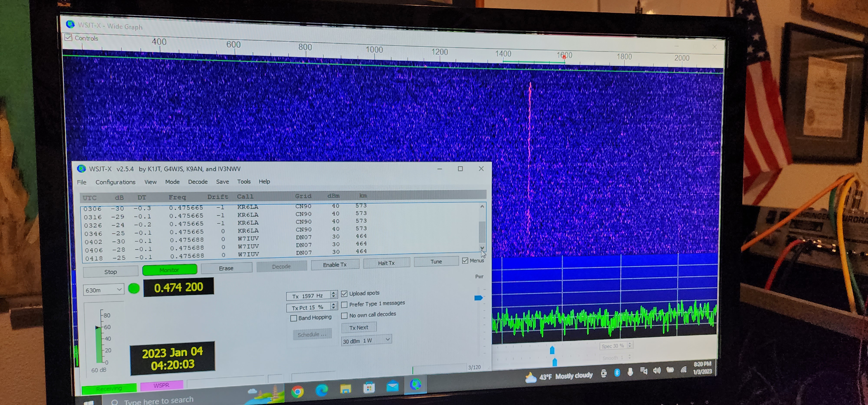The width and height of the screenshot is (868, 405).
Task: Open the Configurations menu
Action: tap(115, 182)
